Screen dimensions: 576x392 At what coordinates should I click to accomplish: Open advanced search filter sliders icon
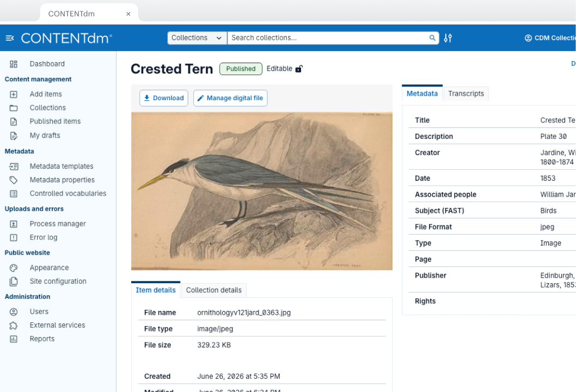pos(448,38)
